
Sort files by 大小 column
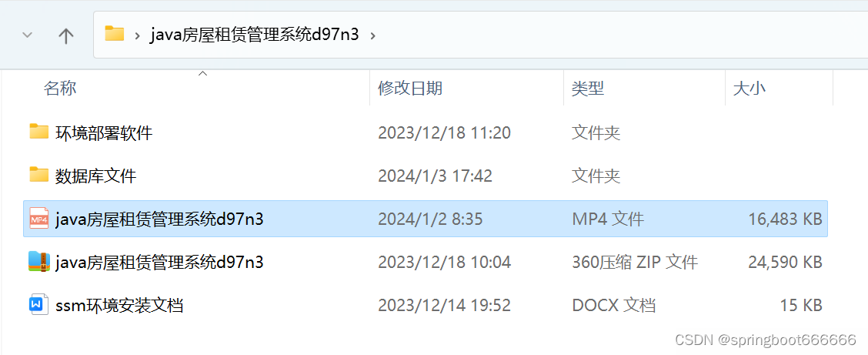779,88
